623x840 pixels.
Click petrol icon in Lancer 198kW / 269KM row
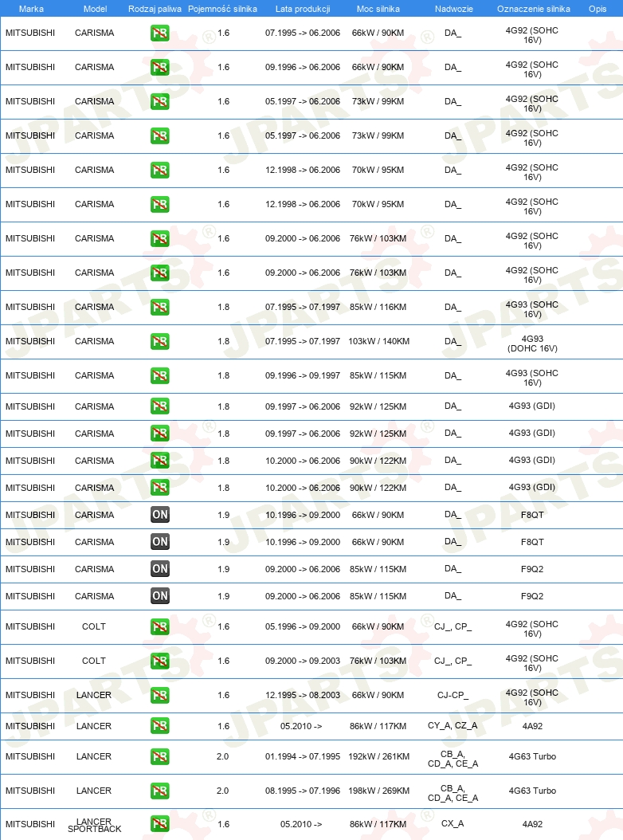(159, 791)
